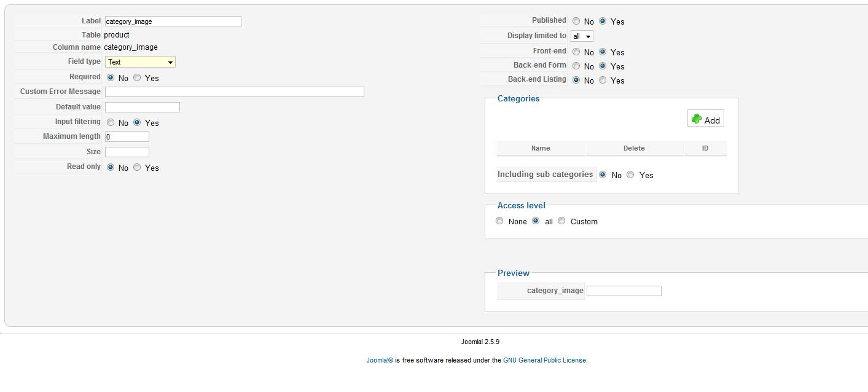Select Custom access level
The width and height of the screenshot is (868, 392).
point(561,221)
